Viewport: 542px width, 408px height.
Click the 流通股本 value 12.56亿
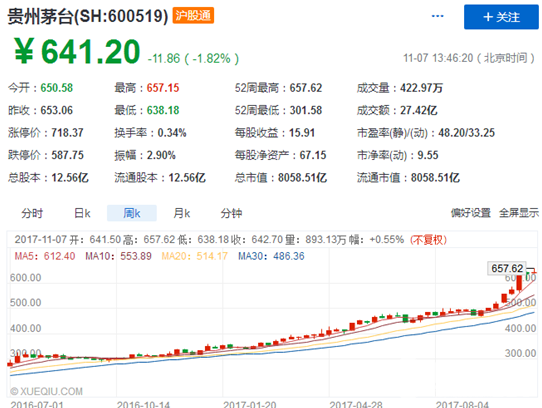187,178
